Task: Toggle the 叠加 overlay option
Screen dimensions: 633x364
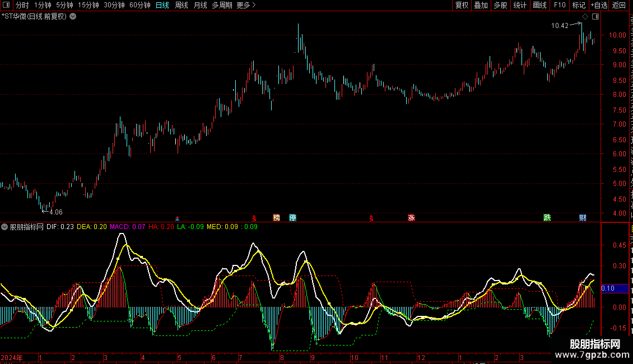Action: 481,5
